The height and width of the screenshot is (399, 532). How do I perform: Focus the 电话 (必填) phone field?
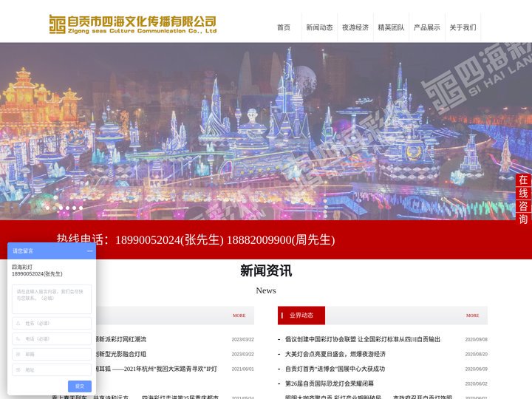[x=52, y=338]
